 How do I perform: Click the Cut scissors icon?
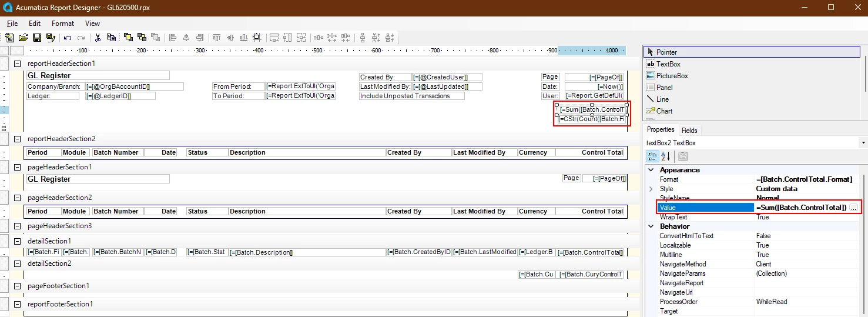pyautogui.click(x=98, y=37)
